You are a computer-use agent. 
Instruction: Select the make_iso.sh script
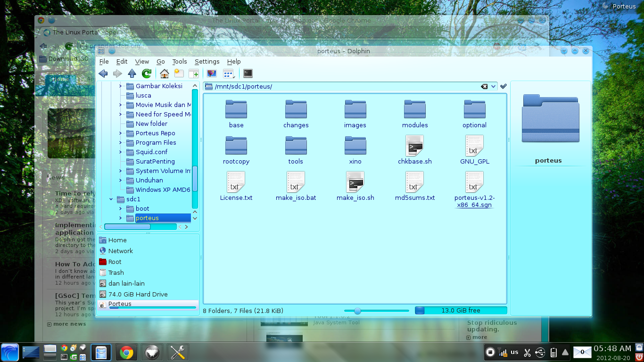click(x=355, y=187)
